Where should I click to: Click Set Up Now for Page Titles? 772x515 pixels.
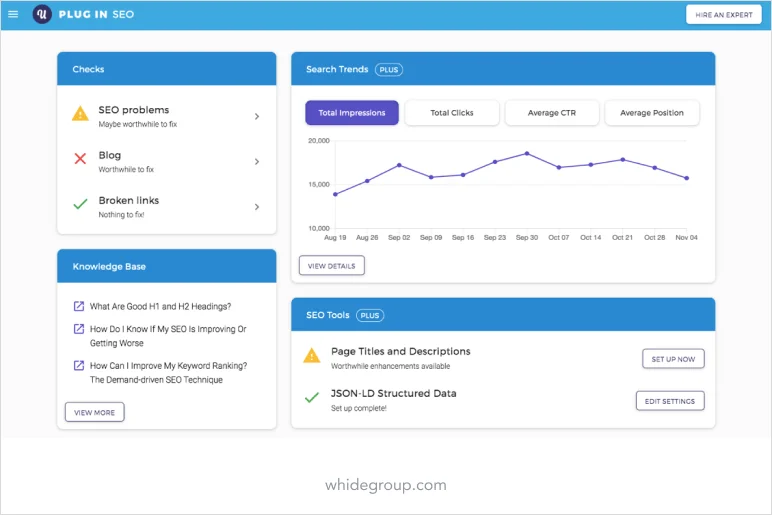(673, 359)
